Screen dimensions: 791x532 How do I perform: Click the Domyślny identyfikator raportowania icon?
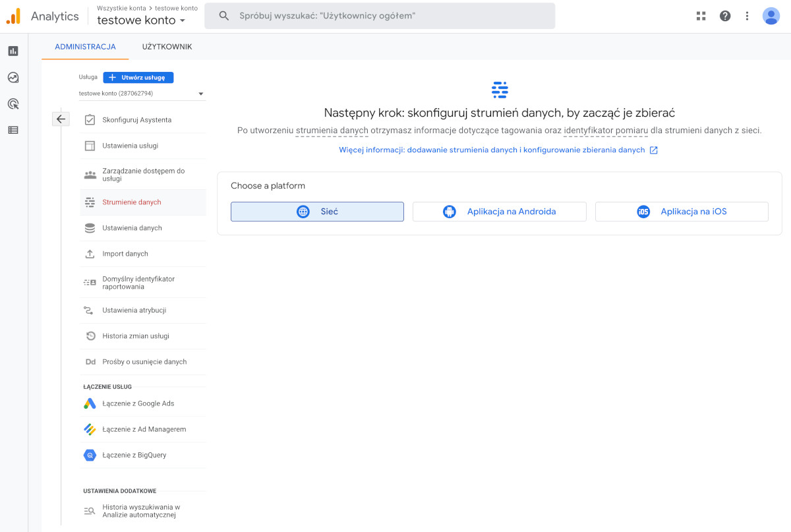(x=90, y=283)
